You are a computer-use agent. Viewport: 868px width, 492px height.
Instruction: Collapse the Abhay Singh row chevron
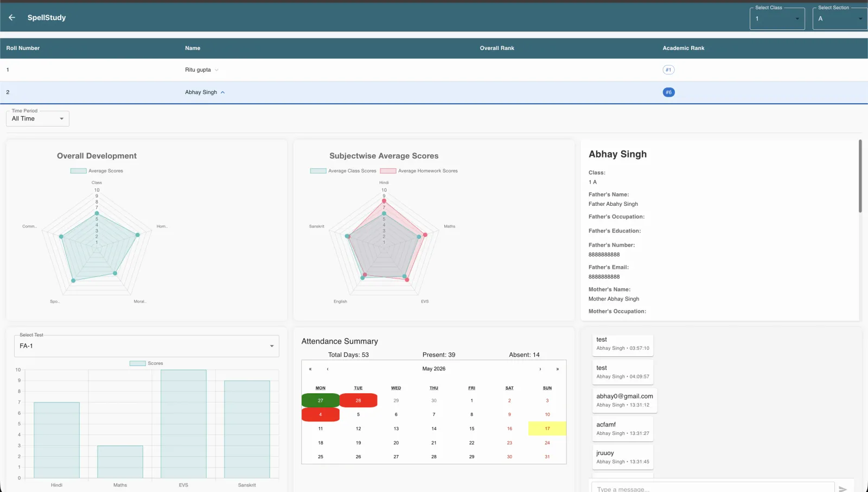pyautogui.click(x=222, y=92)
